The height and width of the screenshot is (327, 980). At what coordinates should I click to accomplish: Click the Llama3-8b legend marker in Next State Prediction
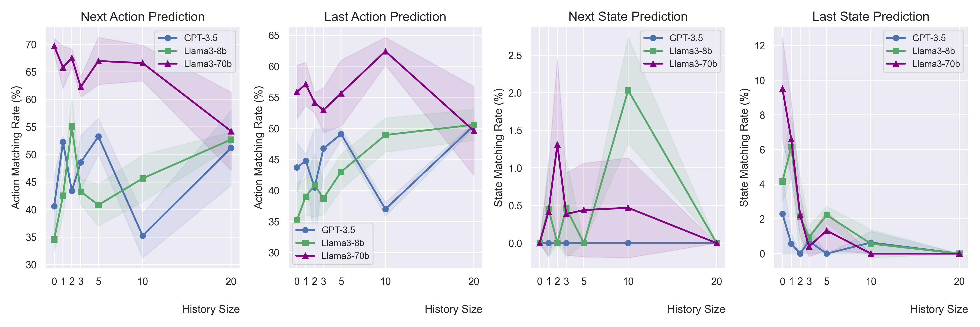(x=653, y=51)
